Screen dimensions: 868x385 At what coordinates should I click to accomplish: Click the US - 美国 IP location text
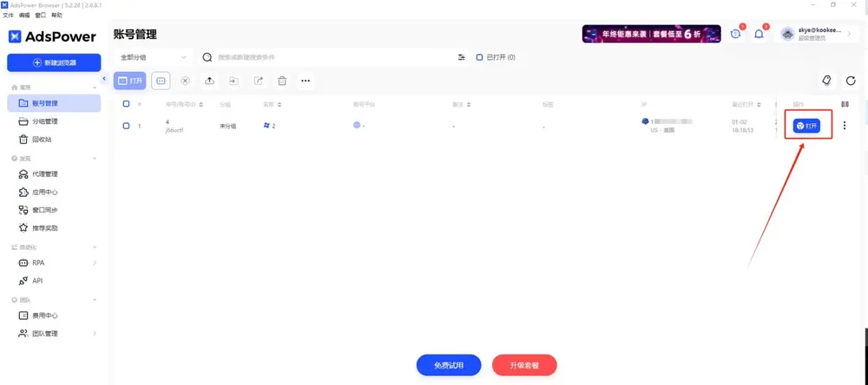coord(662,131)
